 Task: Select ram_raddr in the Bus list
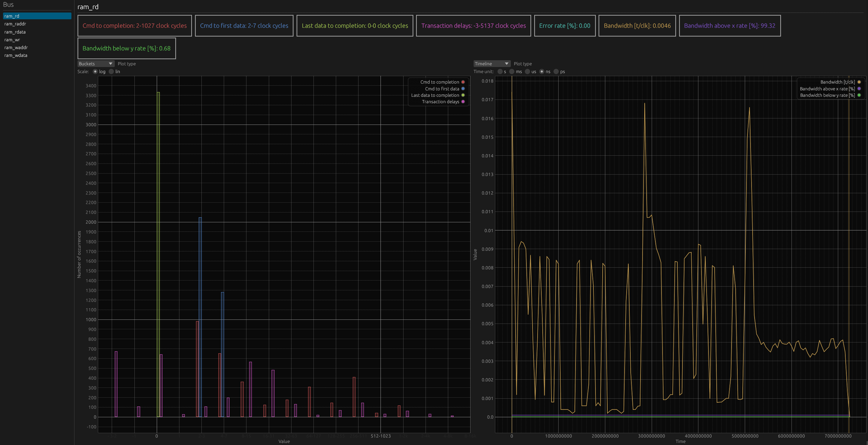[15, 24]
